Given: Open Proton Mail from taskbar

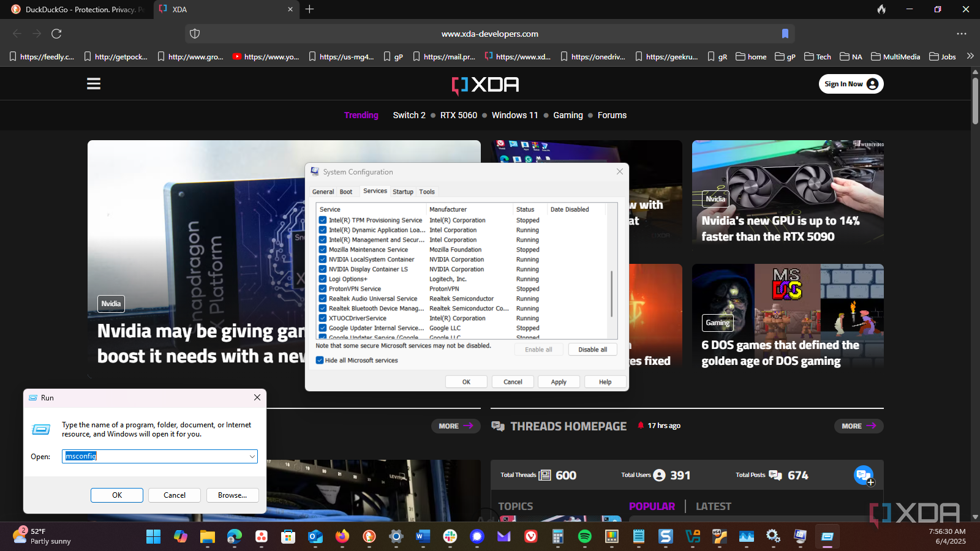Looking at the screenshot, I should click(503, 537).
